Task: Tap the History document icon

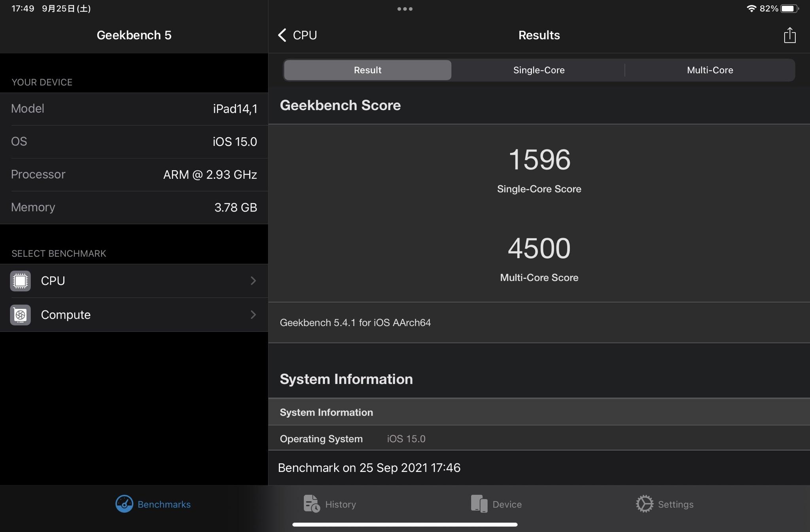Action: pyautogui.click(x=312, y=504)
